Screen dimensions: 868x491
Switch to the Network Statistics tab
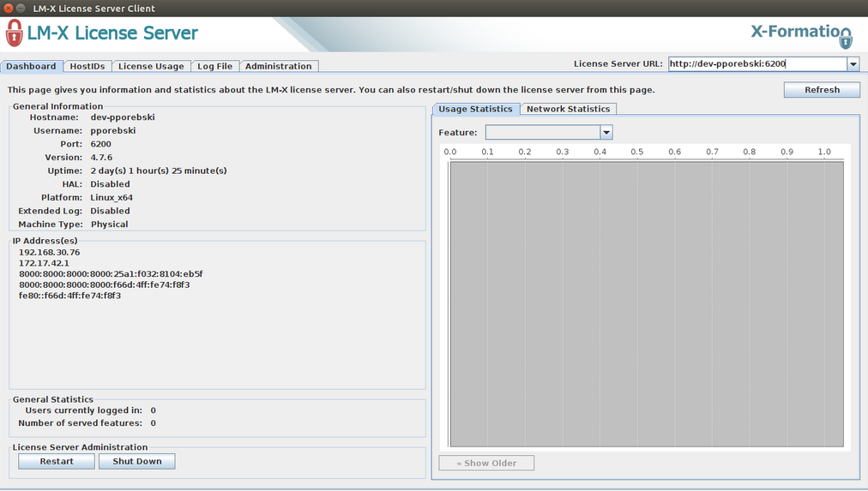pos(568,110)
